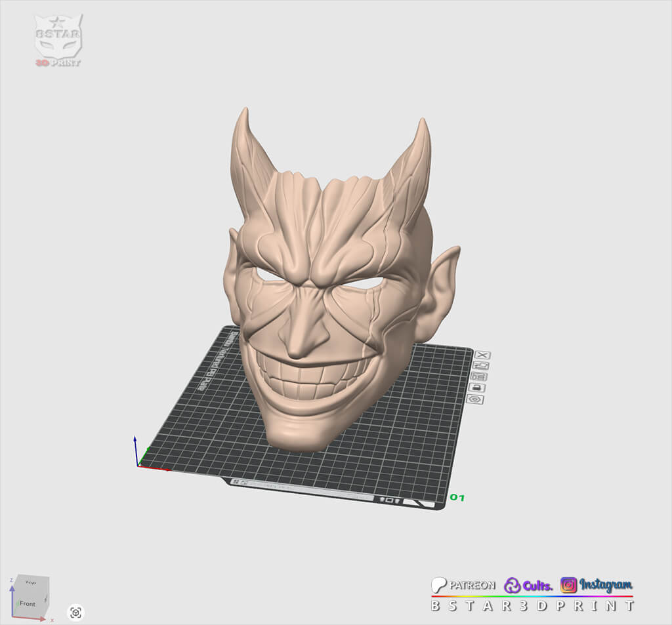672x625 pixels.
Task: Toggle the plate lock icon
Action: (x=477, y=388)
